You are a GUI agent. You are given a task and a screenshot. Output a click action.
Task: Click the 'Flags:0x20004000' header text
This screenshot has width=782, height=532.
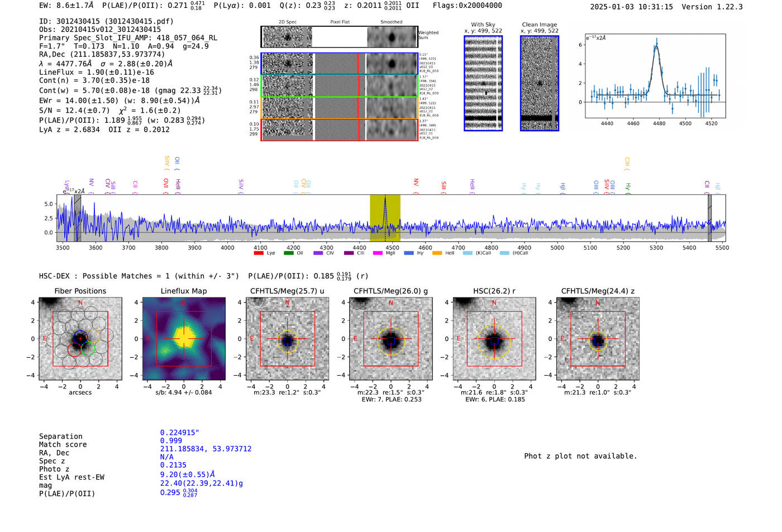pos(468,6)
